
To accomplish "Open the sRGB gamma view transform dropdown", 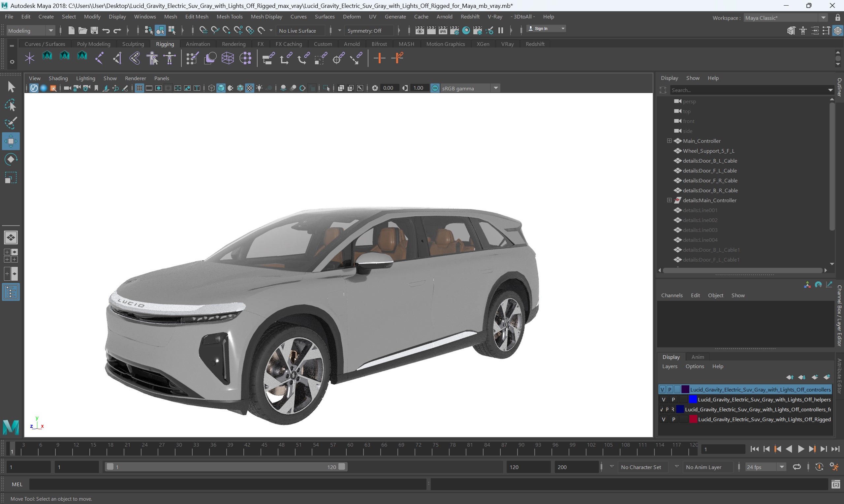I will [470, 88].
